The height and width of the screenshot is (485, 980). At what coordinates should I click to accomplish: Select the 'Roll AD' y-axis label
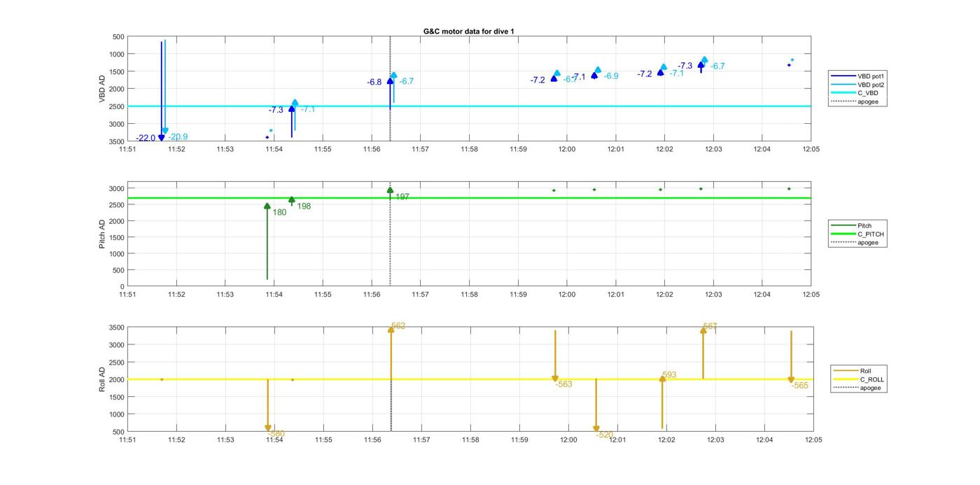click(x=102, y=379)
